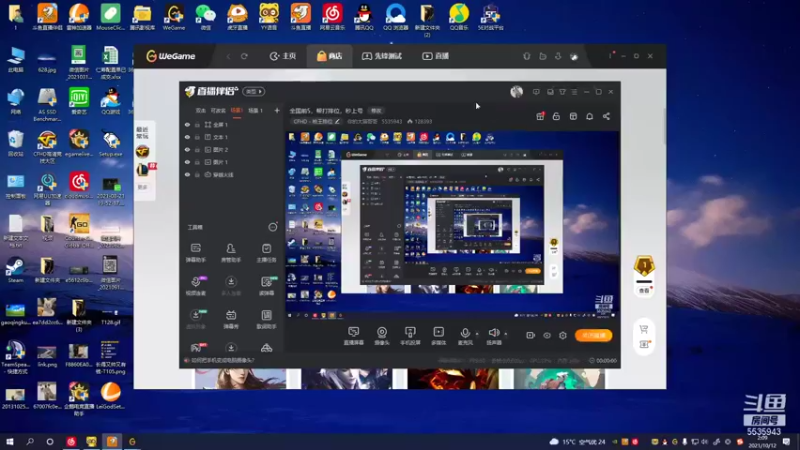This screenshot has height=450, width=800.
Task: Click 查看 under WeGame gold badge
Action: point(644,290)
